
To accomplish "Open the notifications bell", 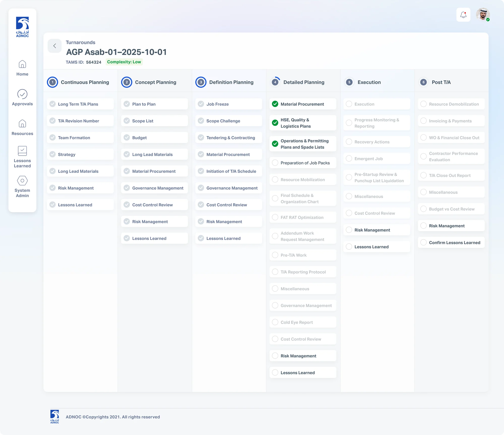I will pos(463,15).
